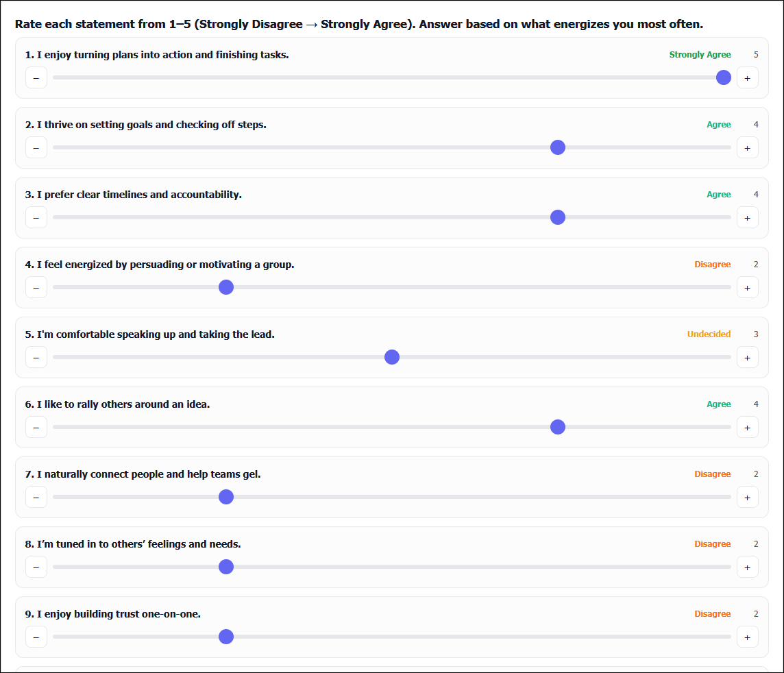Click slider thumb for 'building trust one-on-one'
This screenshot has height=673, width=784.
pos(226,637)
